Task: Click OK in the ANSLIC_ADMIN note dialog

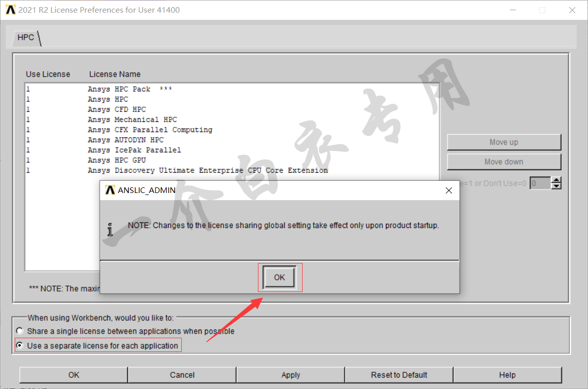Action: [x=279, y=277]
